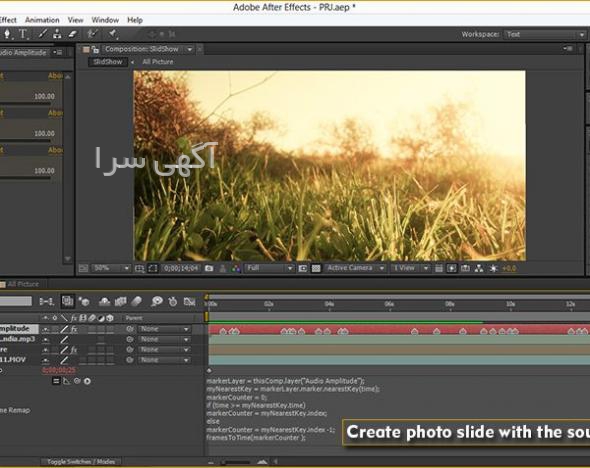Screen dimensions: 590x468
Task: Click Always Preview This View icon
Action: point(84,268)
